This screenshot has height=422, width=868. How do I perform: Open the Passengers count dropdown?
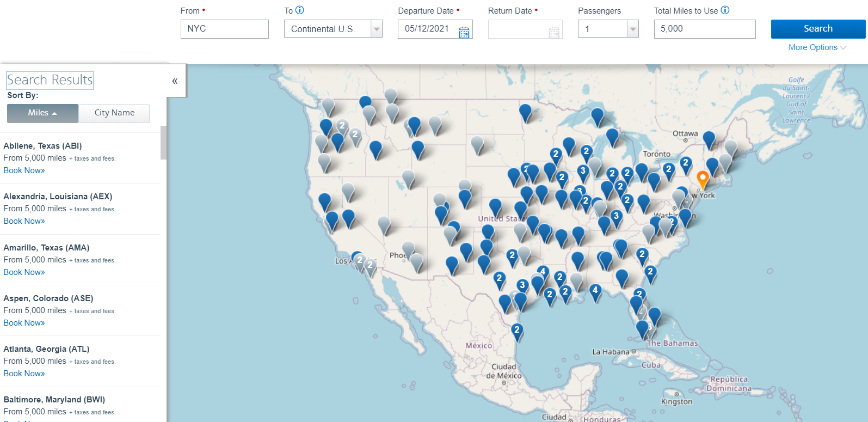click(x=632, y=29)
